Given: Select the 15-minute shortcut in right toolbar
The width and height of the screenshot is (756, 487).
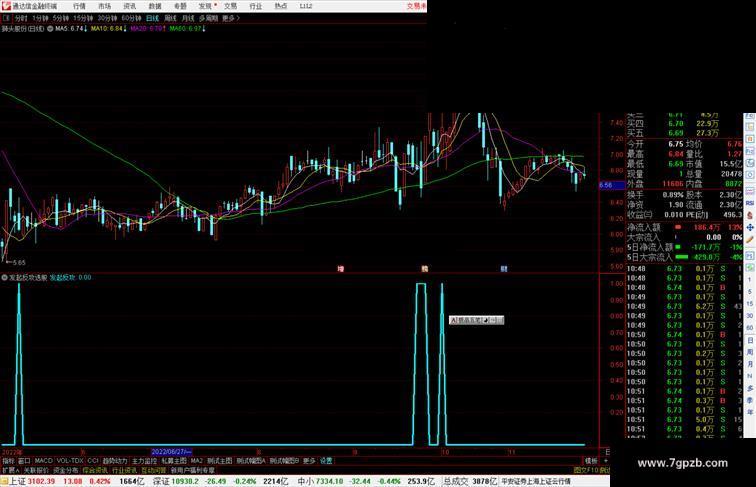Looking at the screenshot, I should pyautogui.click(x=750, y=304).
